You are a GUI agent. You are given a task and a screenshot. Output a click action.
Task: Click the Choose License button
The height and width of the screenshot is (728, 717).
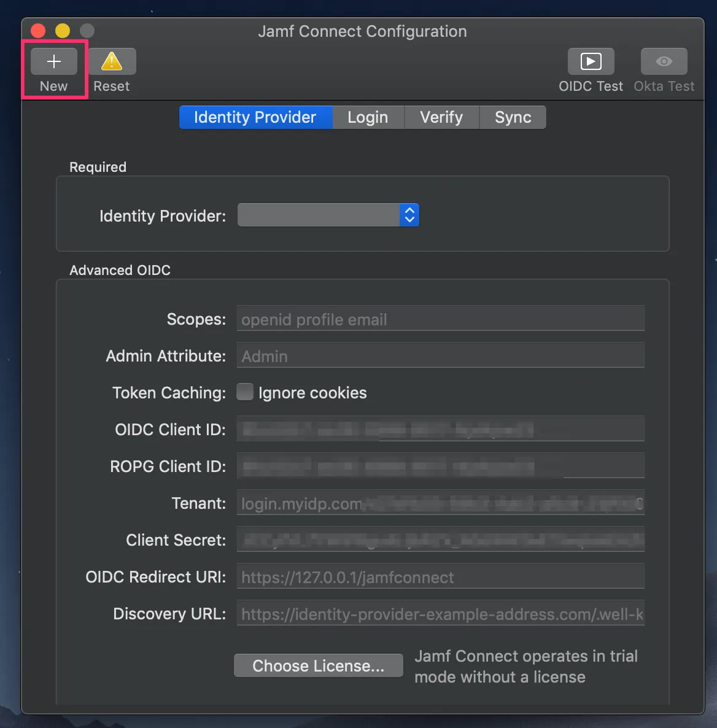coord(318,665)
